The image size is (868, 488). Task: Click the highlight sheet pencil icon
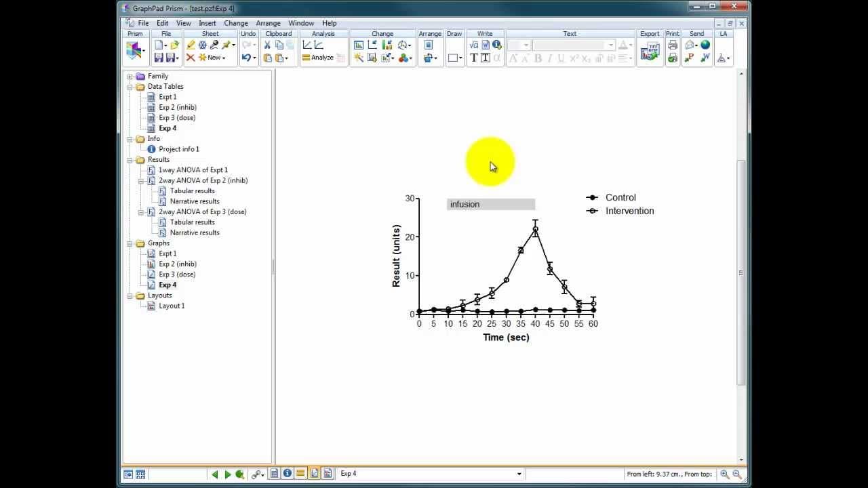[x=191, y=45]
